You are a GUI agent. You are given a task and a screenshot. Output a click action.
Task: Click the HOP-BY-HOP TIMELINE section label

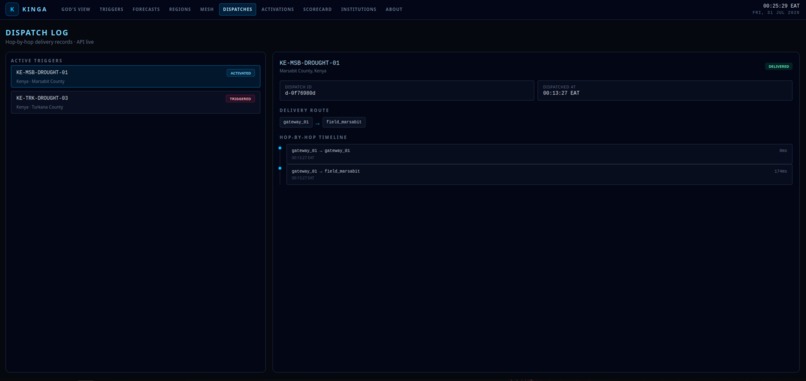(314, 137)
